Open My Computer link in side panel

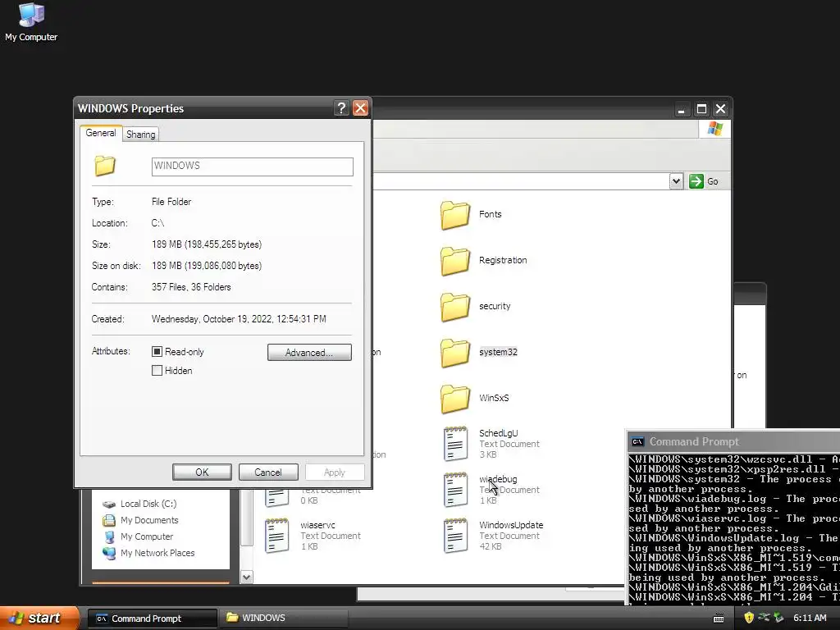(x=147, y=536)
